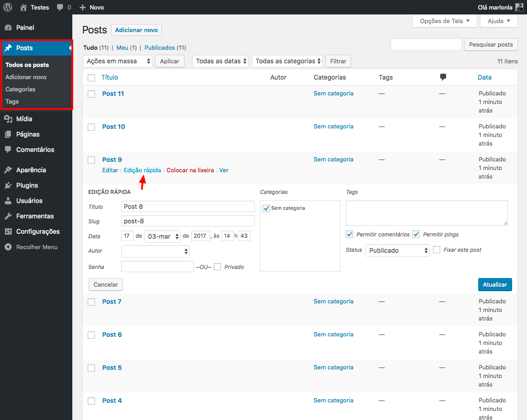Sort by the Data column header
The height and width of the screenshot is (420, 527).
point(485,77)
